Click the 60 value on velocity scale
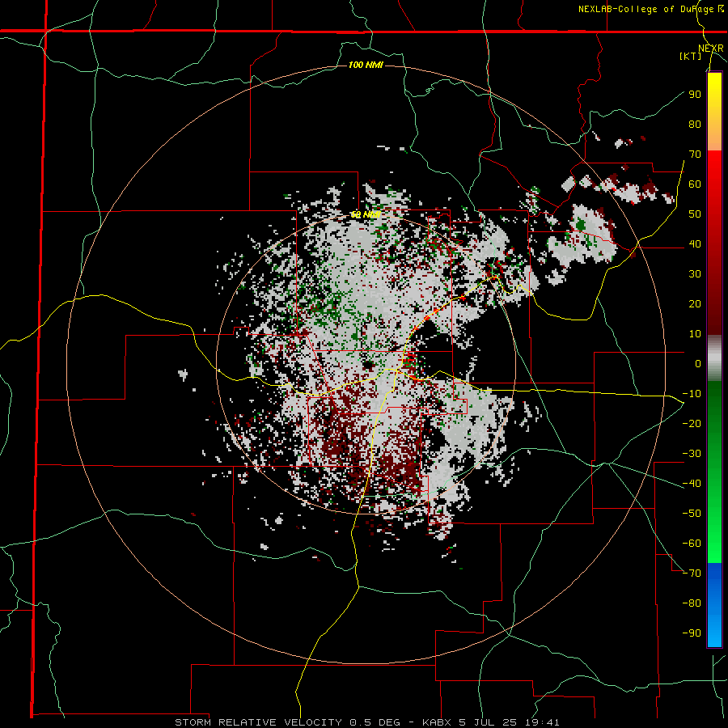The width and height of the screenshot is (728, 728). tap(695, 184)
